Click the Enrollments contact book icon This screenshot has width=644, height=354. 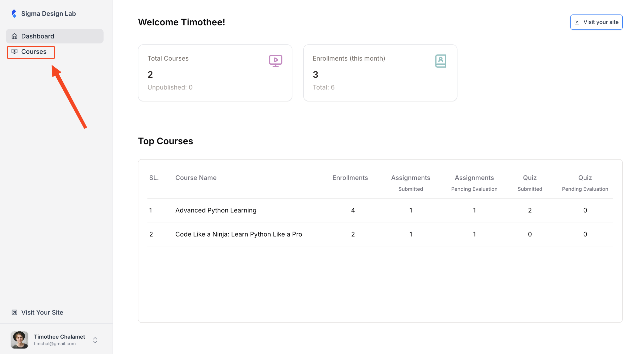440,61
